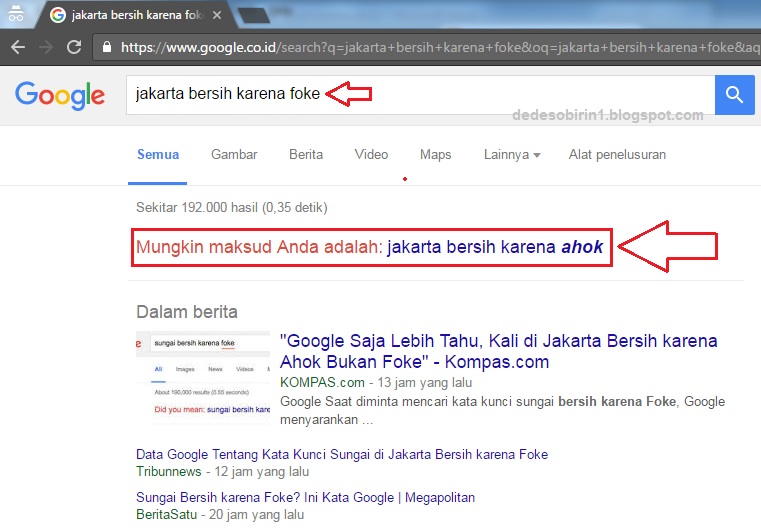
Task: Close the 'jakarta bersih karena fok' tab
Action: [x=217, y=15]
